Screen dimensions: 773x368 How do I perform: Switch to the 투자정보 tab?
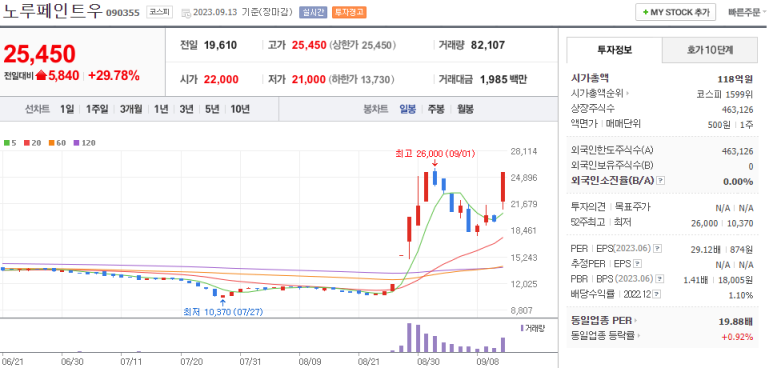(614, 50)
